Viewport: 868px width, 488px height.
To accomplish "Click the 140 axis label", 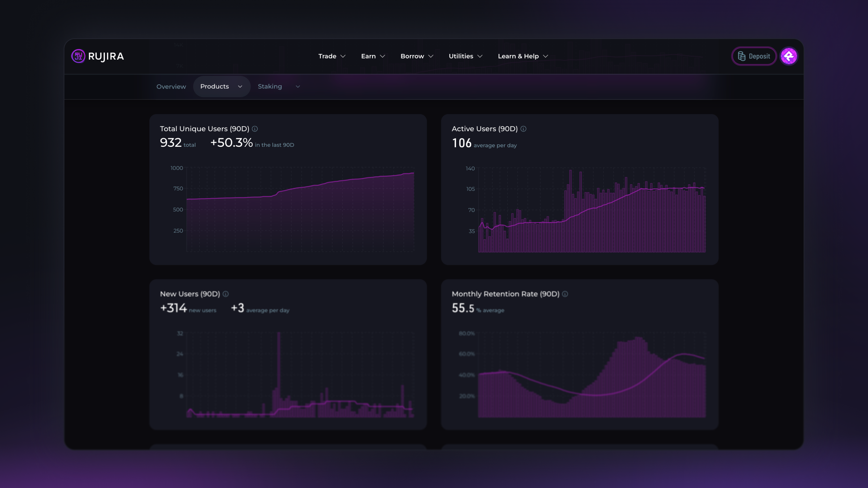I will (470, 168).
